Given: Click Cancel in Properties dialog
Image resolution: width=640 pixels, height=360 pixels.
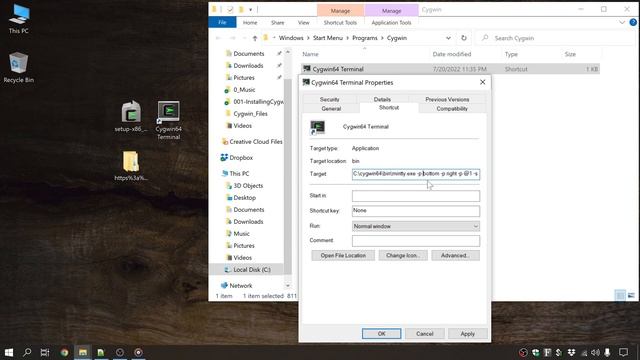Looking at the screenshot, I should point(424,333).
